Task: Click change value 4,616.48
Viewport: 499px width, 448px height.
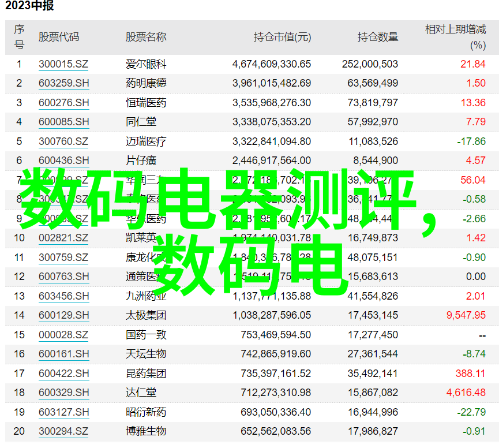Action: pos(466,393)
